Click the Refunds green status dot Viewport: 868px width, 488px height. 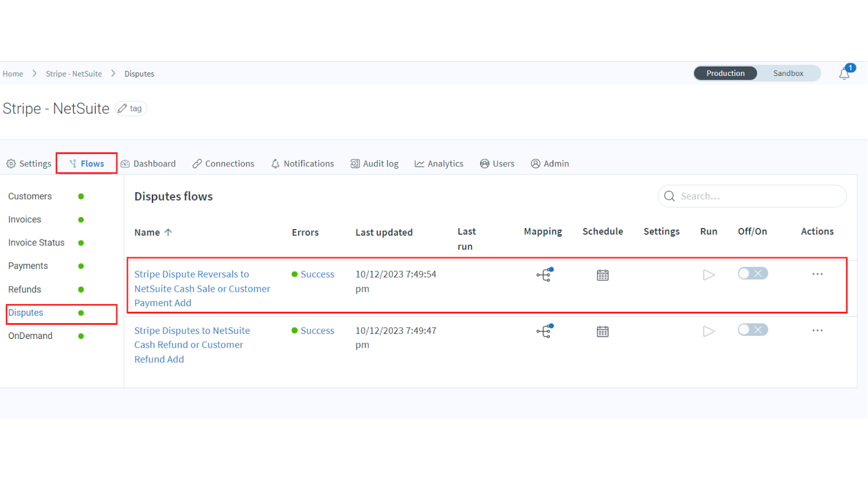(x=81, y=290)
